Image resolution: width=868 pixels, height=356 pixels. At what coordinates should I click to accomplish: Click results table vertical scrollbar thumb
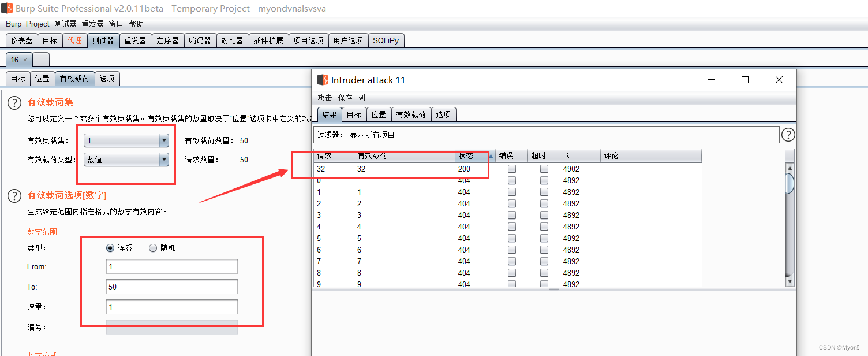(x=790, y=183)
